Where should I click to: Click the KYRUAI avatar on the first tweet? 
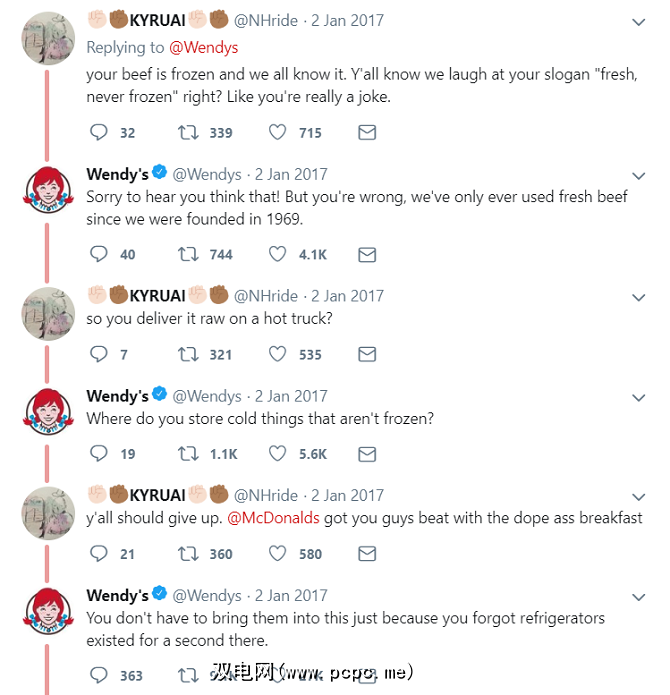click(47, 40)
